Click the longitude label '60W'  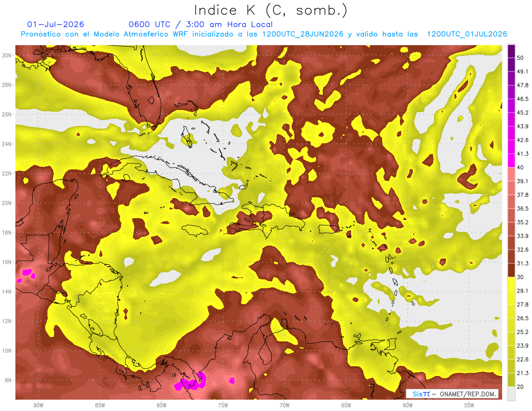[408, 406]
